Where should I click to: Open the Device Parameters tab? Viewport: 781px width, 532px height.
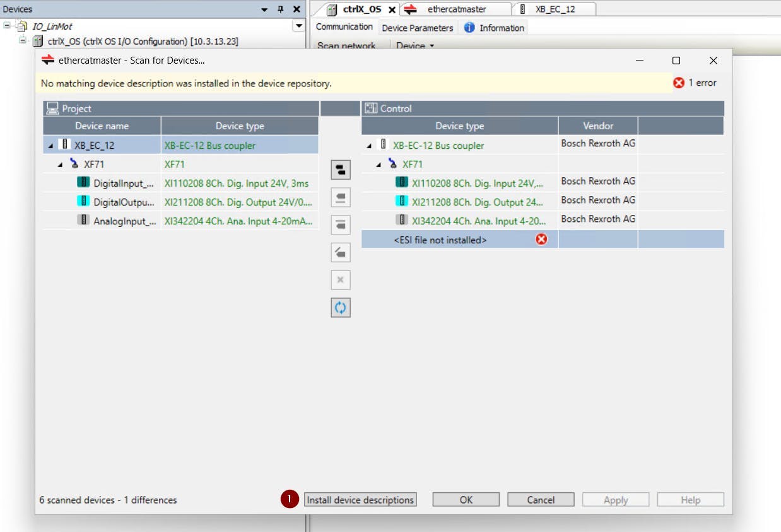[417, 28]
